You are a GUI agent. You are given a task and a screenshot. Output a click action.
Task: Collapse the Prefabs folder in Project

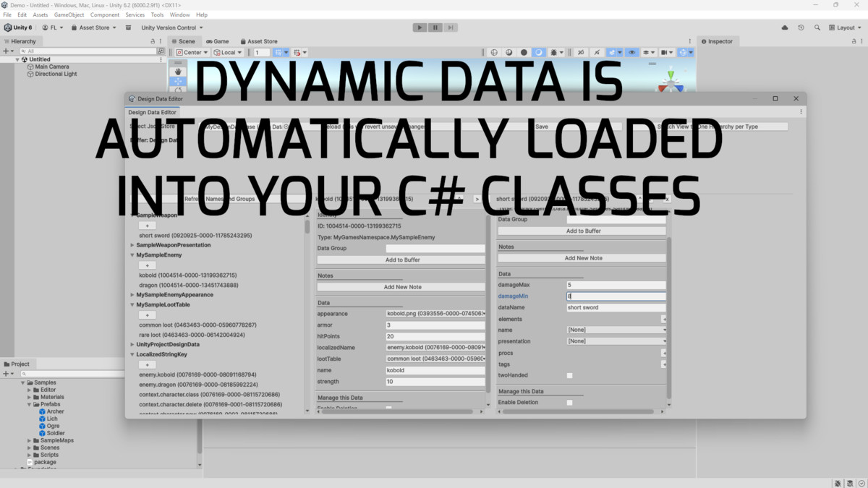29,404
